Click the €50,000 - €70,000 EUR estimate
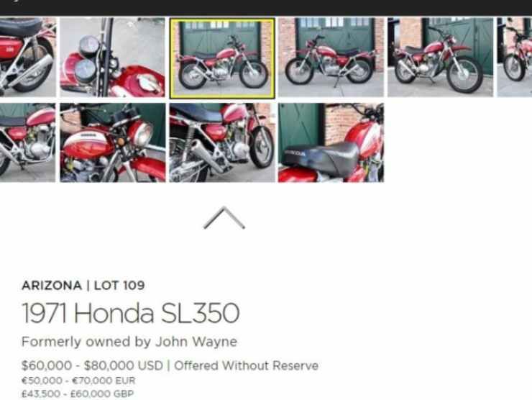Screen dimensions: 532x400 pos(78,381)
